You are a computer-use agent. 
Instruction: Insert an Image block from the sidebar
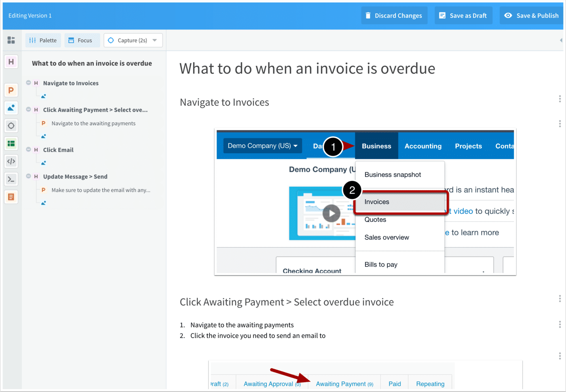[x=11, y=107]
